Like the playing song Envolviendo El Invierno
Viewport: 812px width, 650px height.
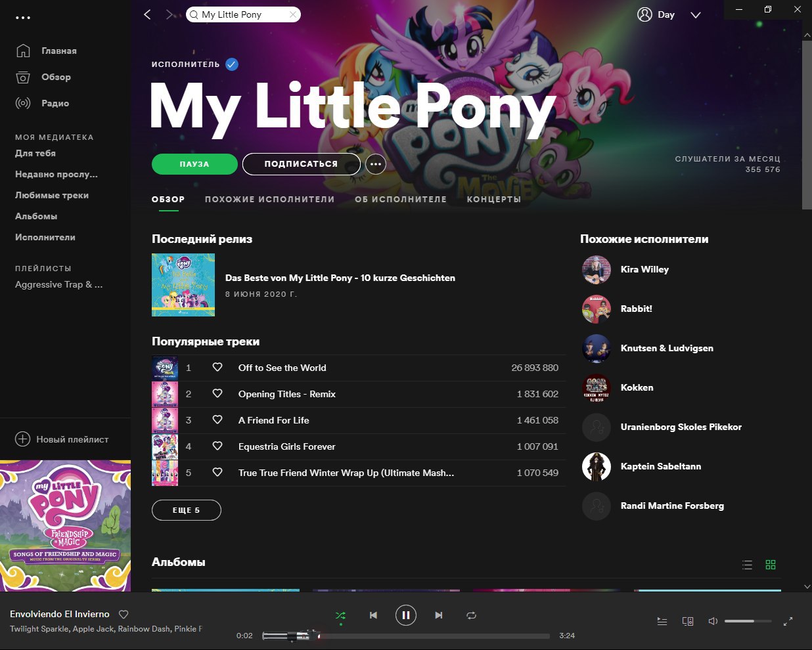[x=124, y=615]
